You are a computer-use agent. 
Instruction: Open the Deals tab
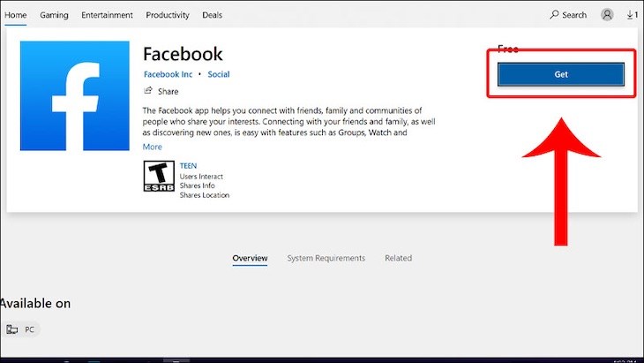(212, 15)
